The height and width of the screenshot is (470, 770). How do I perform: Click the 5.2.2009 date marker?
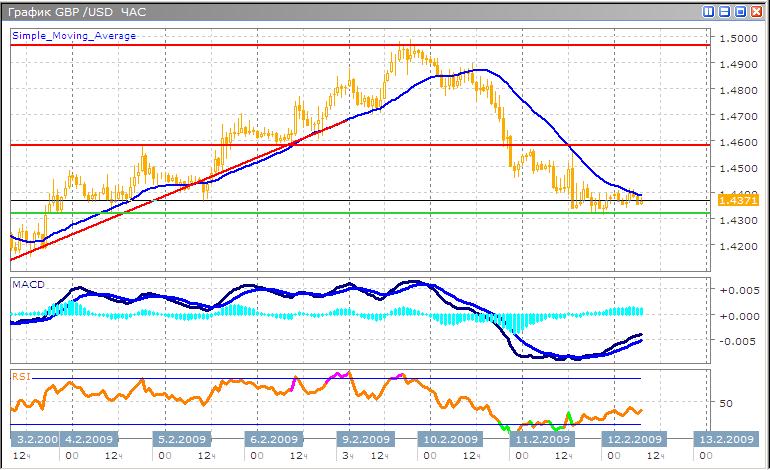pos(182,439)
